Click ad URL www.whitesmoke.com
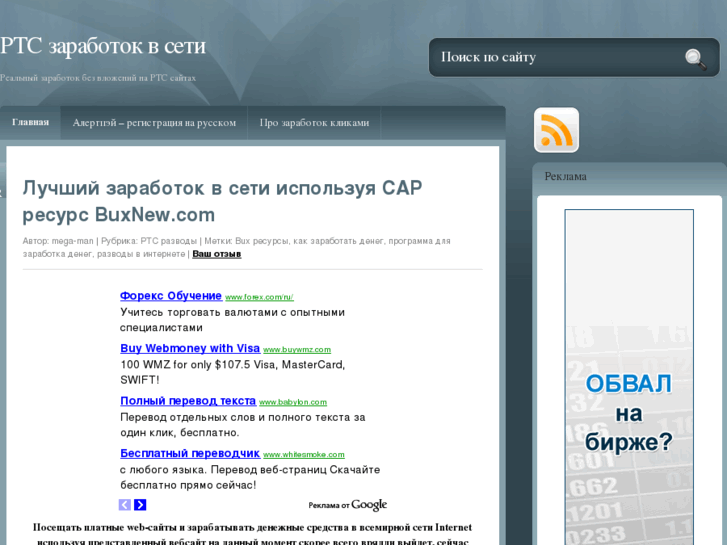Viewport: 727px width, 545px height. click(x=304, y=455)
